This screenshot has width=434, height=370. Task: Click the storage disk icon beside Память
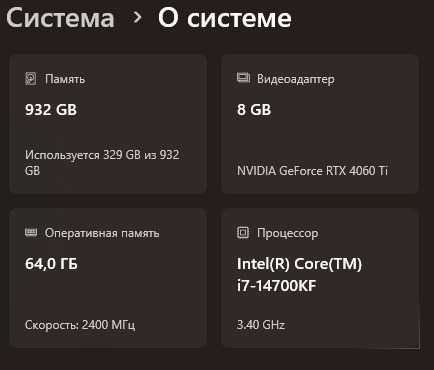pos(31,79)
